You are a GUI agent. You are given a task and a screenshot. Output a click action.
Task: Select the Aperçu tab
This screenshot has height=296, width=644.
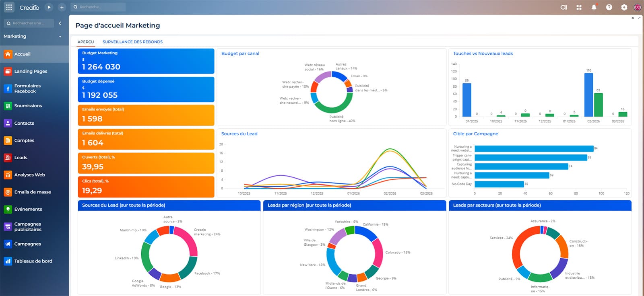tap(86, 42)
